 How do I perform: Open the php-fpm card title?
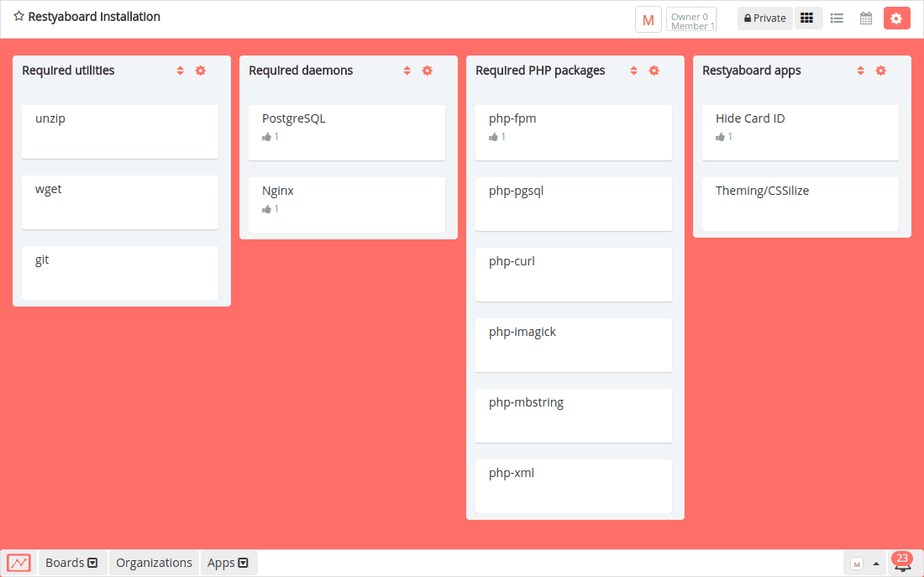[512, 118]
